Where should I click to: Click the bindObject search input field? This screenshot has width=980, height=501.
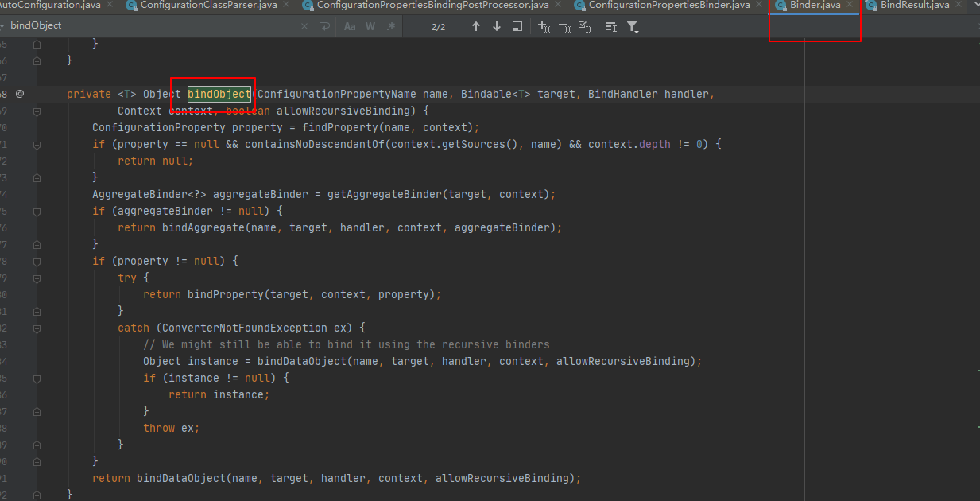click(x=159, y=26)
